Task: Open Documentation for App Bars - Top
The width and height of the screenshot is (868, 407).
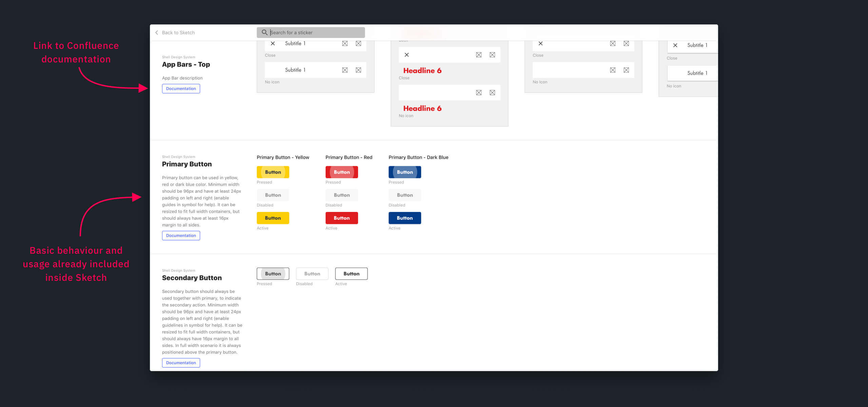Action: pyautogui.click(x=181, y=89)
